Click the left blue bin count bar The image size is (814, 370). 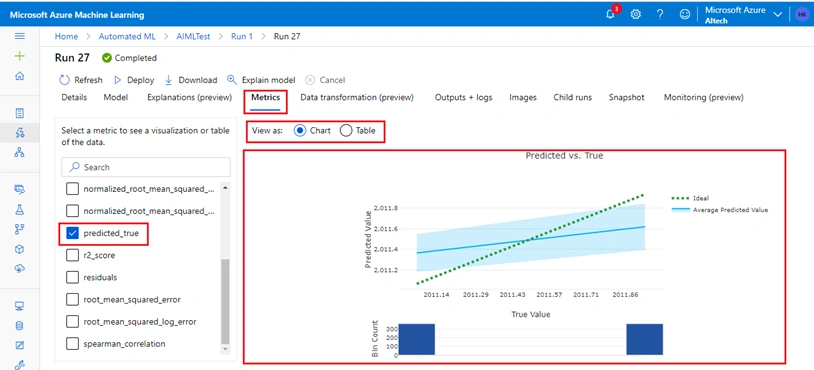416,339
